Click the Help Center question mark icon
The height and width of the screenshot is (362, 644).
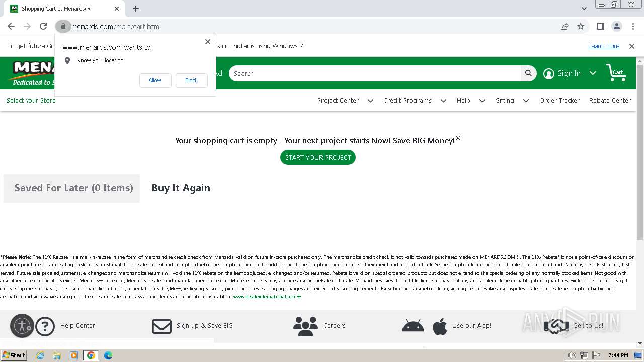click(x=45, y=326)
